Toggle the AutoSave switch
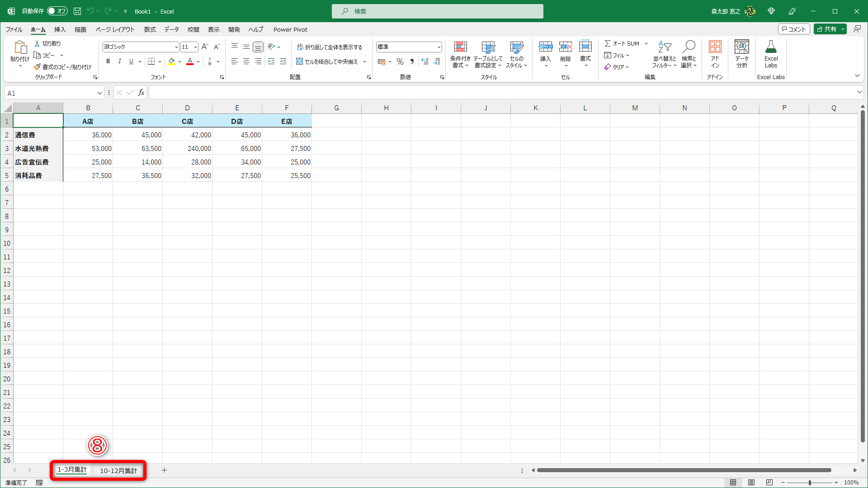 pos(57,11)
